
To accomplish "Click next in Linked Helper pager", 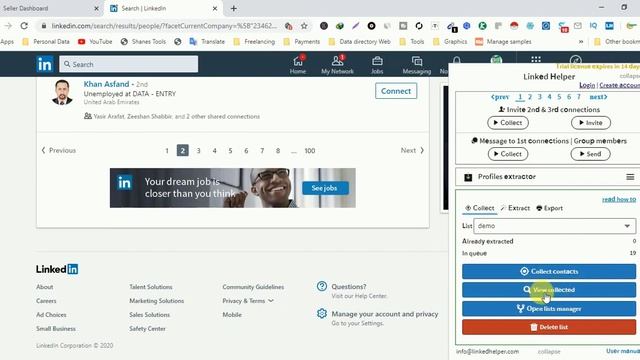I will [x=598, y=97].
